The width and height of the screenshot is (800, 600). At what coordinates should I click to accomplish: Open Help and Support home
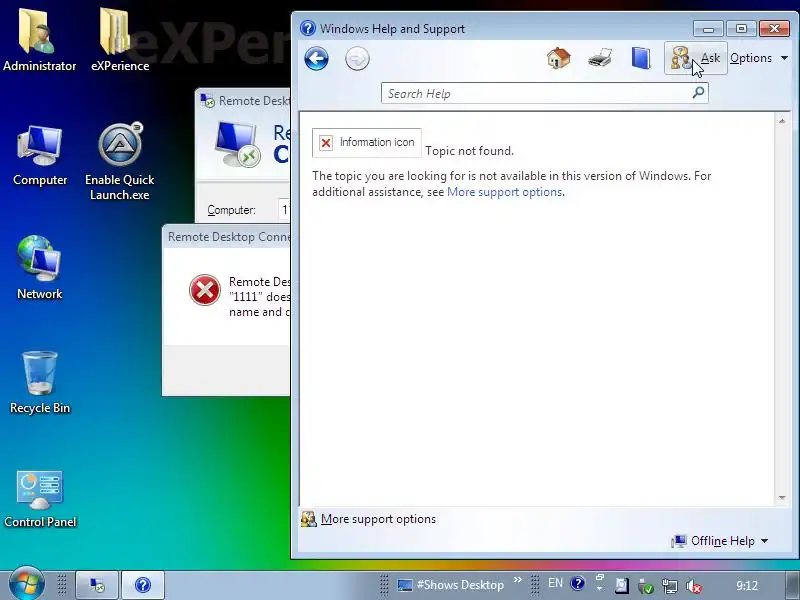[559, 58]
